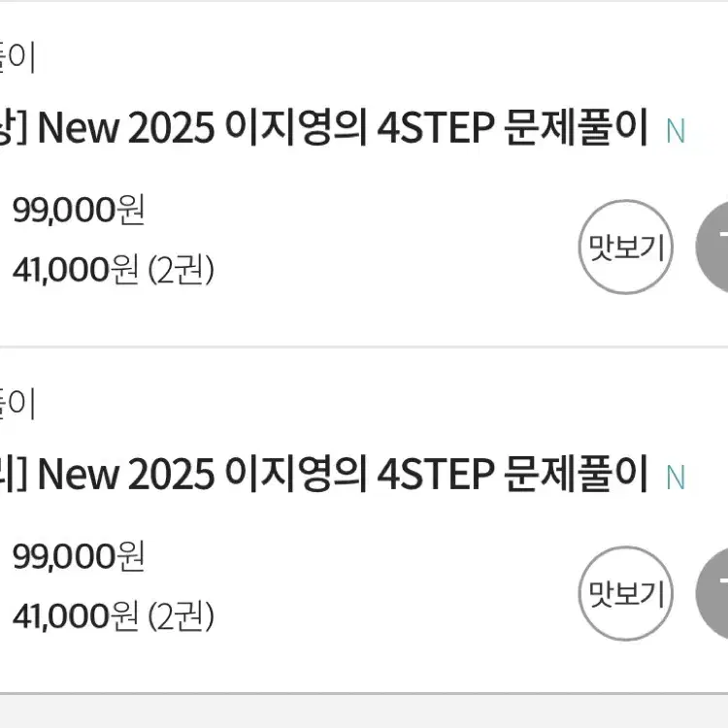Click the 41,000원 book price in the first course
Viewport: 728px width, 728px height.
(x=75, y=270)
